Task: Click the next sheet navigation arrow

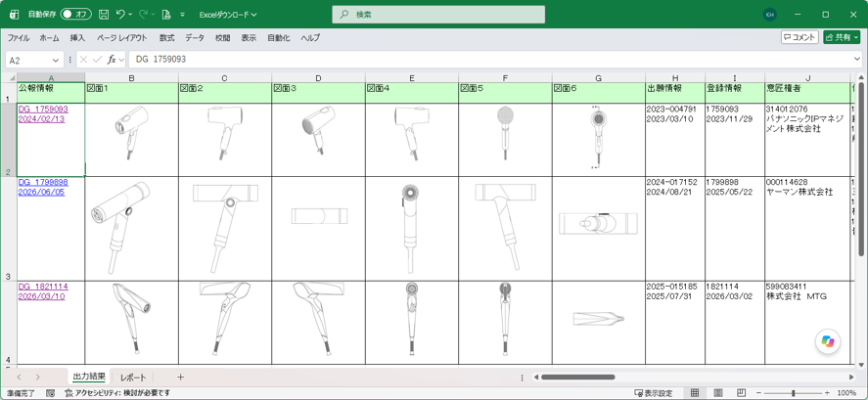Action: pyautogui.click(x=37, y=378)
